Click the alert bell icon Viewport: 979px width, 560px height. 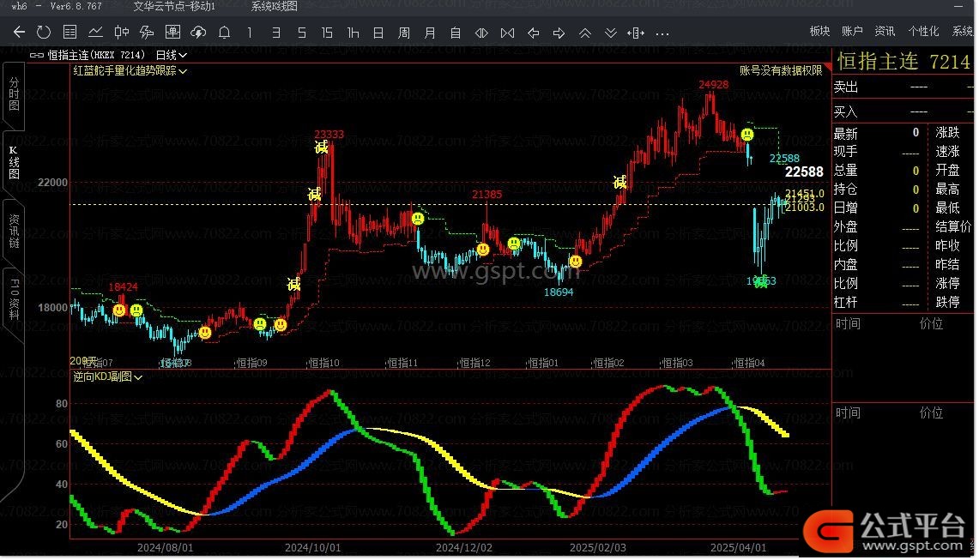click(224, 33)
